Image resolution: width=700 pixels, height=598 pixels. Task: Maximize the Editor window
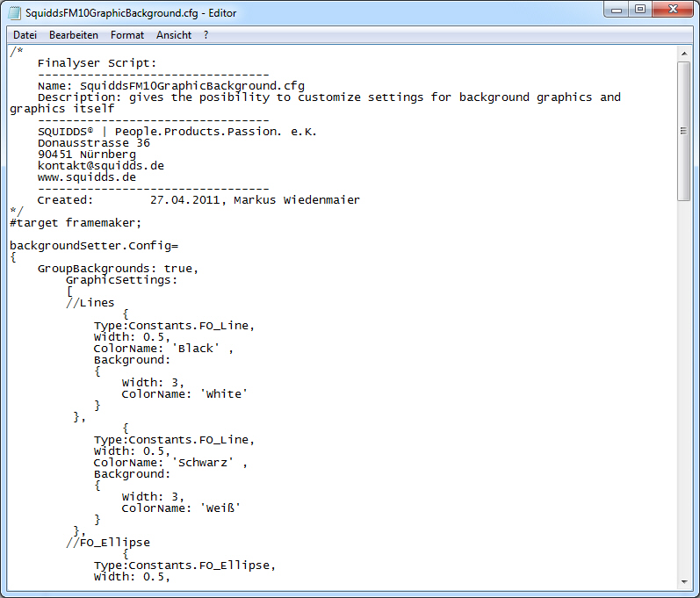click(x=640, y=10)
